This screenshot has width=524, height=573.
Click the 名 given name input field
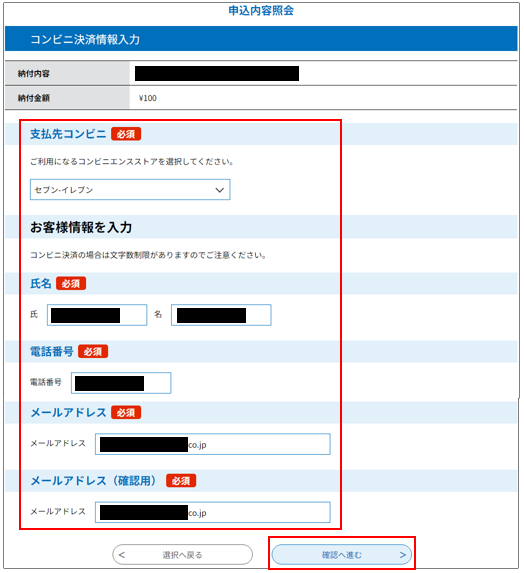(x=221, y=315)
